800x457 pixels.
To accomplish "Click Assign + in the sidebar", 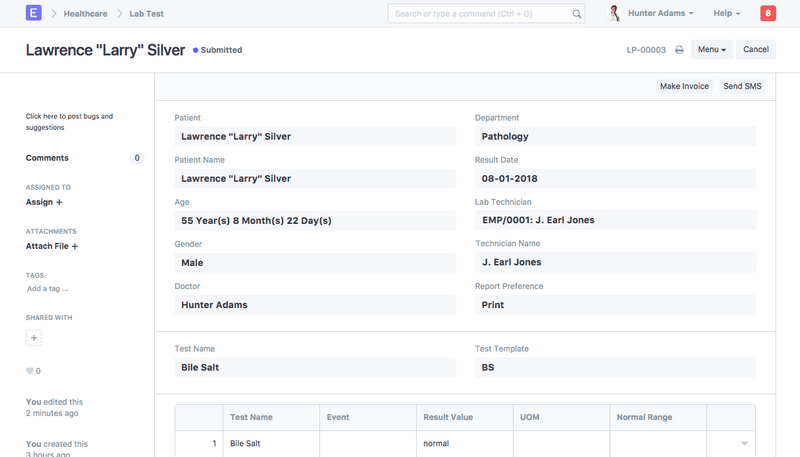I will click(44, 202).
